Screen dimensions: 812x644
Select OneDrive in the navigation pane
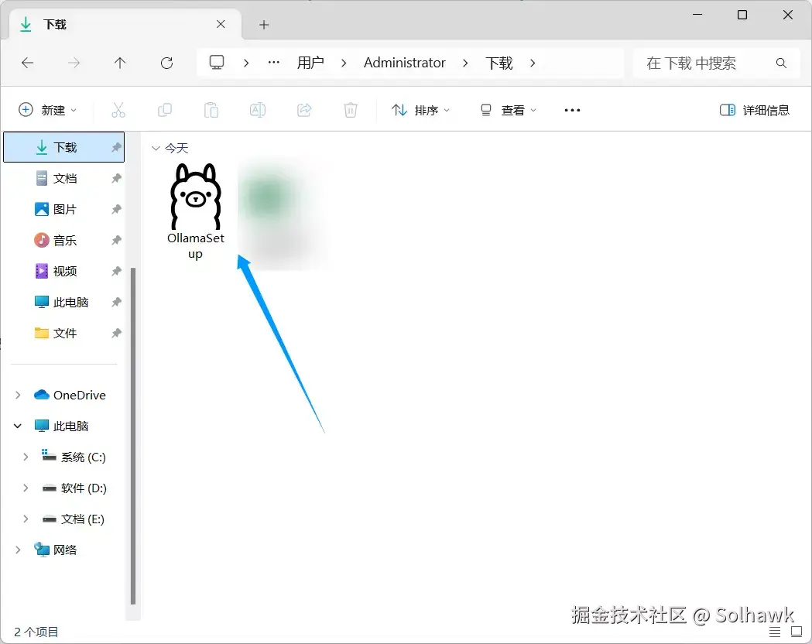click(70, 395)
